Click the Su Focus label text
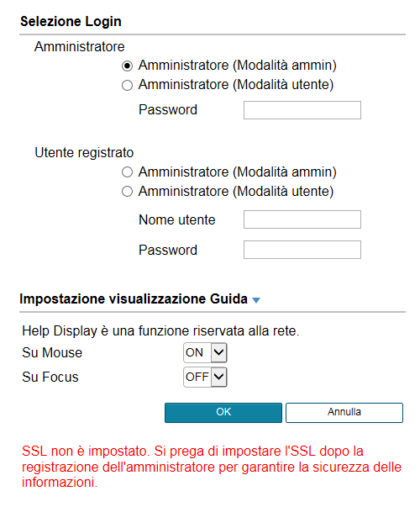This screenshot has height=507, width=420. tap(50, 377)
